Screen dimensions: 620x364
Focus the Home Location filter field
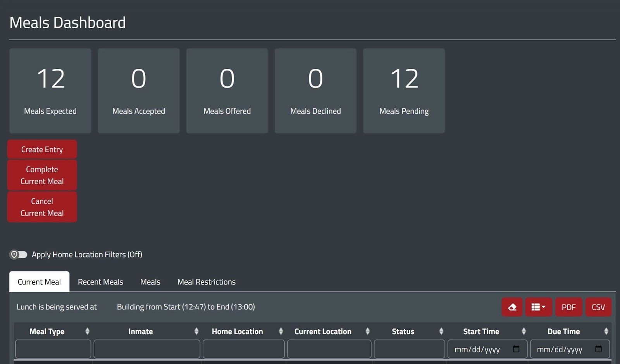click(x=244, y=349)
